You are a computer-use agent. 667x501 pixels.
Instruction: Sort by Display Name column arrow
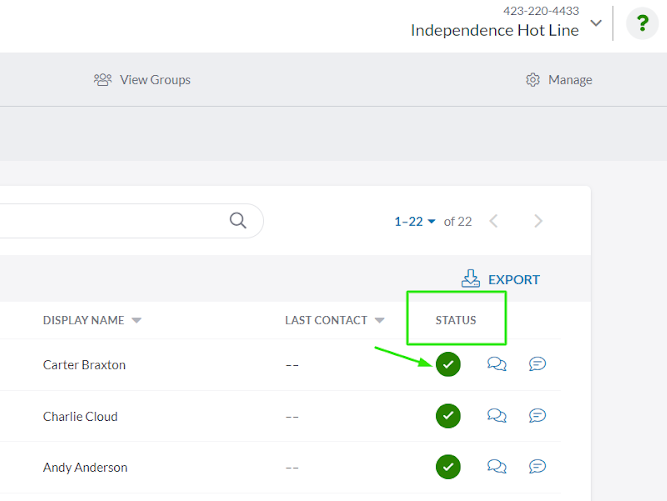click(x=136, y=321)
